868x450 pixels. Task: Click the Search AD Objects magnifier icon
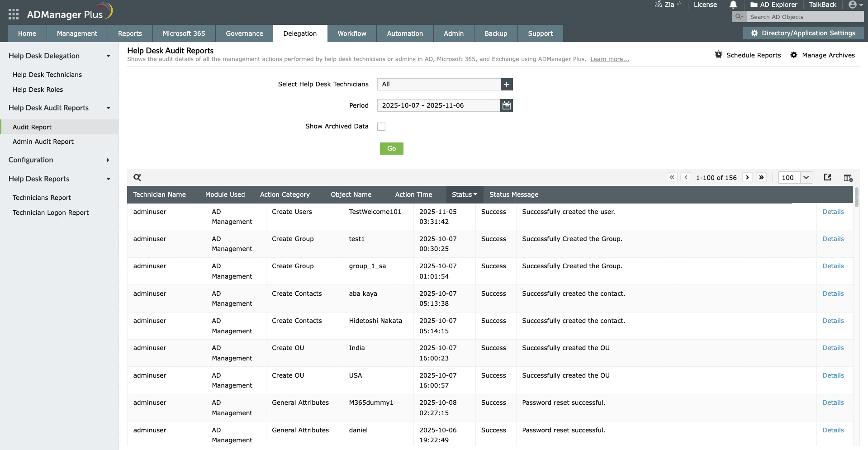739,17
